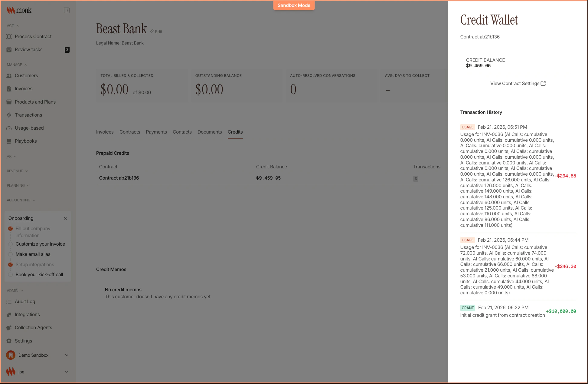Screen dimensions: 588x384
Task: Click the Products and Plans icon
Action: (9, 102)
